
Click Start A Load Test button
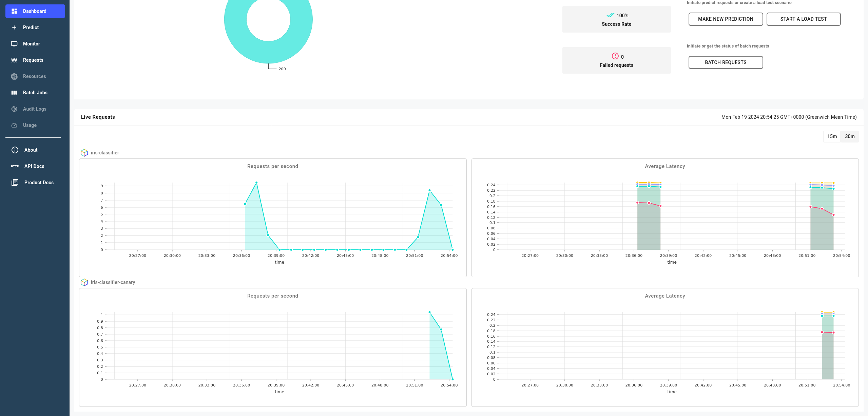point(803,19)
